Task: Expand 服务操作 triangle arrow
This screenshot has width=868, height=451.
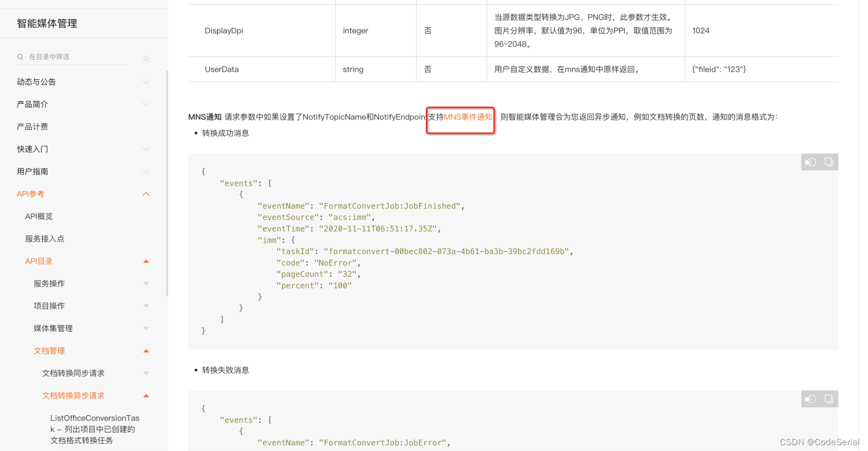Action: click(x=146, y=284)
